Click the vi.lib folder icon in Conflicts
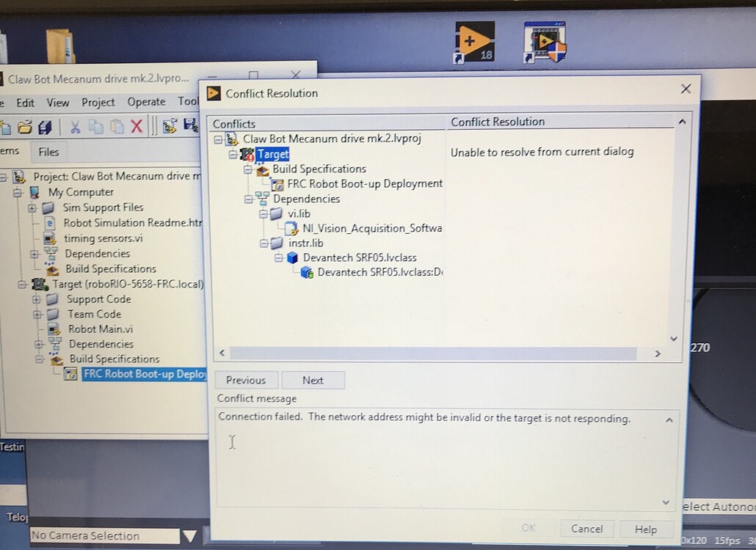This screenshot has height=550, width=756. point(276,213)
